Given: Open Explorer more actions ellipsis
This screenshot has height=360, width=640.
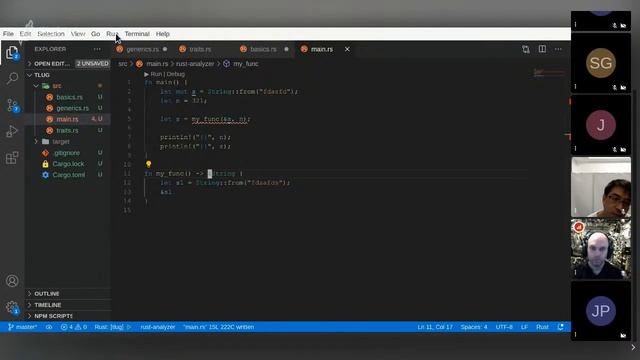Looking at the screenshot, I should [x=97, y=49].
